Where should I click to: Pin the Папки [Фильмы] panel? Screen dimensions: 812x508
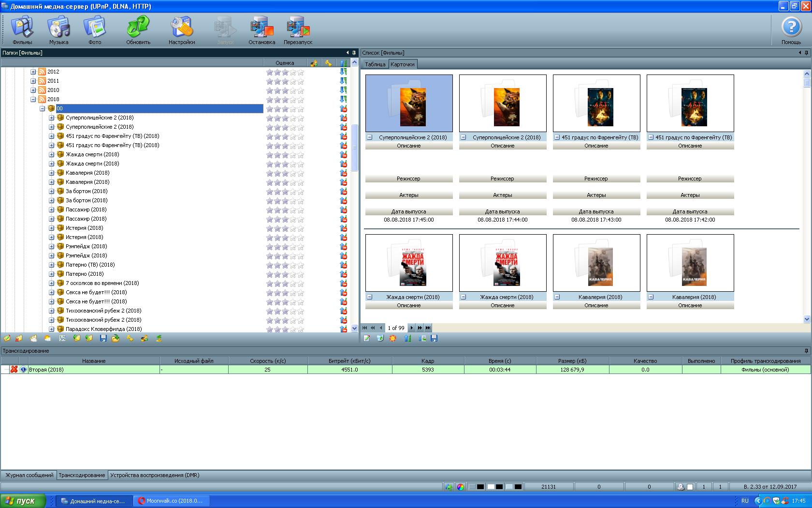[x=354, y=53]
